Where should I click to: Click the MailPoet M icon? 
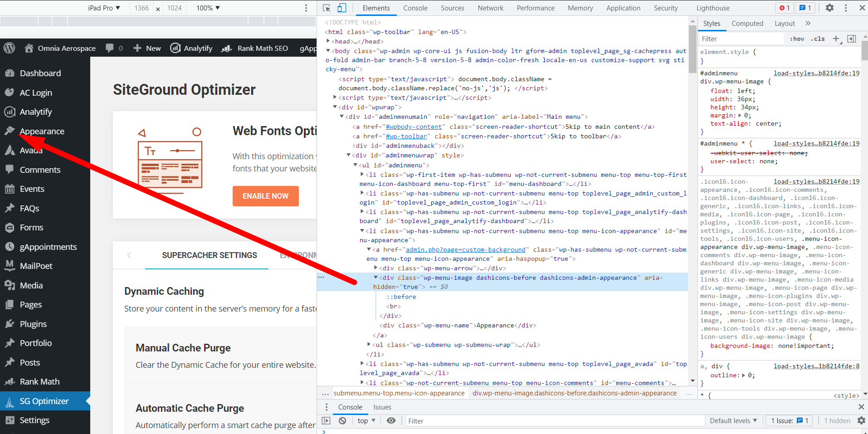click(10, 266)
